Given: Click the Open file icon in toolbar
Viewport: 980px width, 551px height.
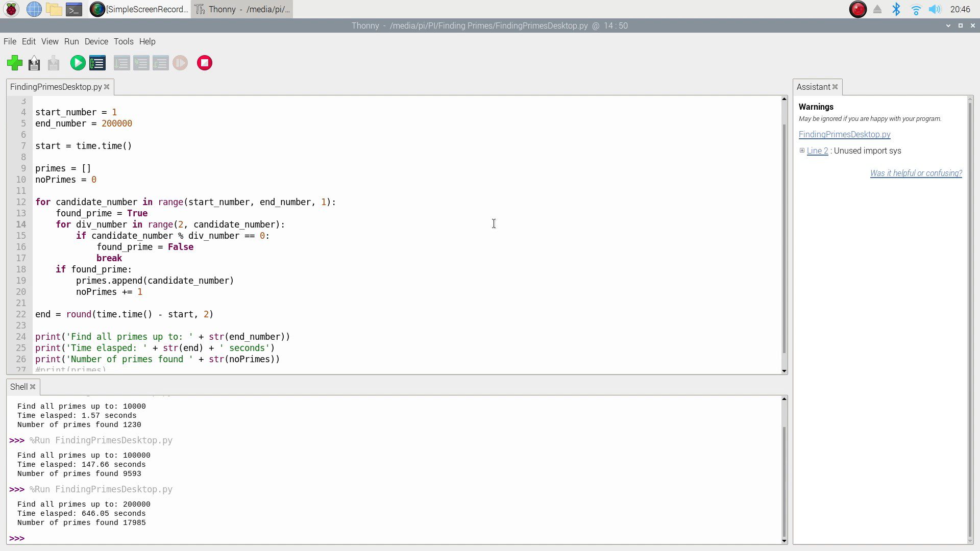Looking at the screenshot, I should point(34,63).
